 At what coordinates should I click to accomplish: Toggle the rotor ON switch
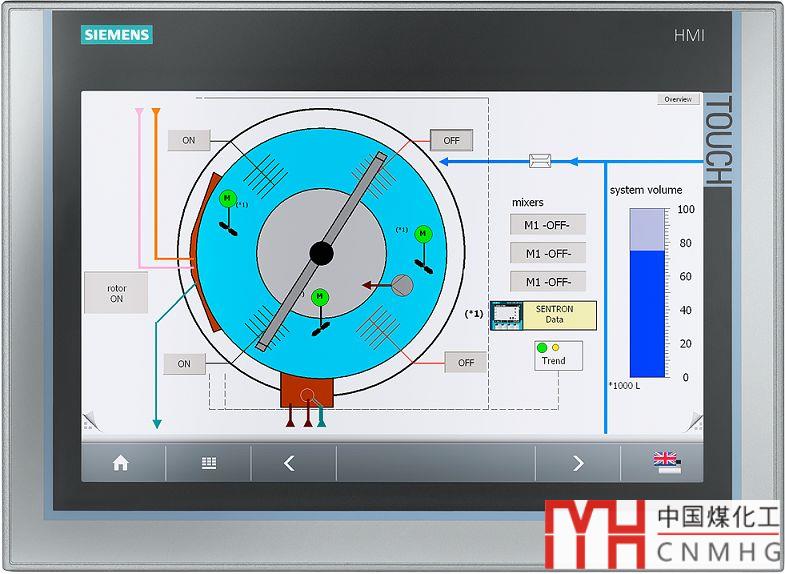click(116, 293)
